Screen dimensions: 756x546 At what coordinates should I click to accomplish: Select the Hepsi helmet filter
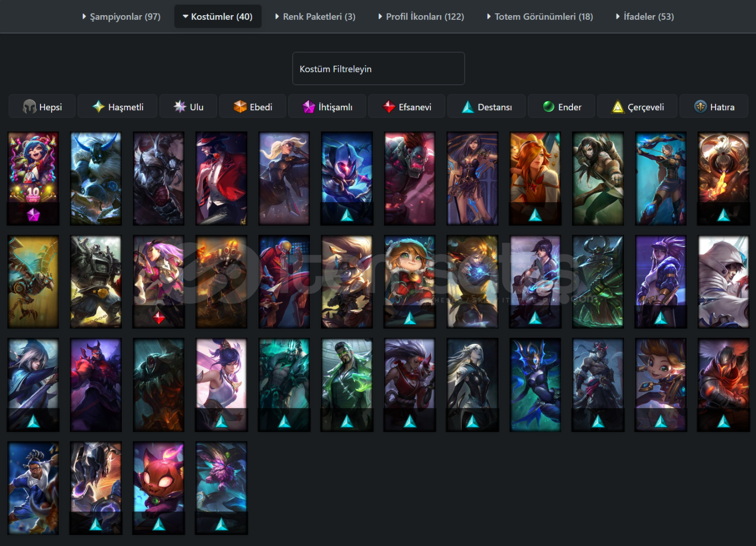click(42, 107)
